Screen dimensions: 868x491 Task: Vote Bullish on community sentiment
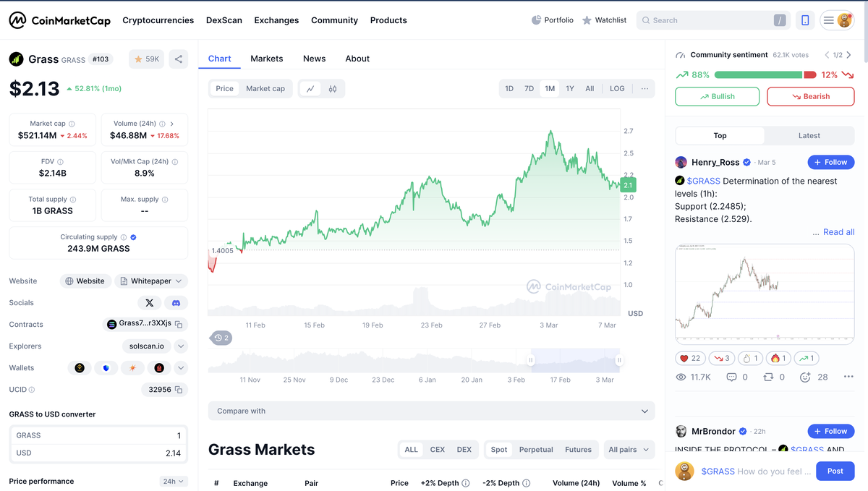point(717,97)
